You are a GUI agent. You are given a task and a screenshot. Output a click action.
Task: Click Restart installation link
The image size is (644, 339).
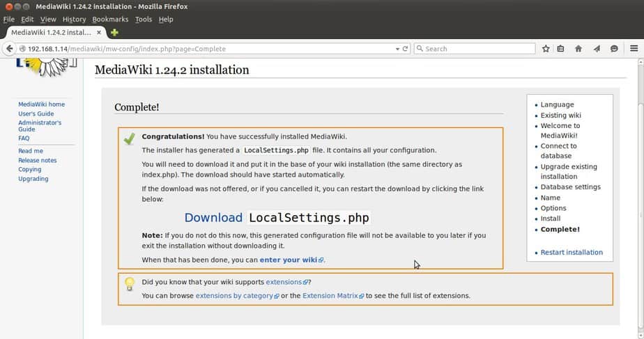(x=572, y=253)
